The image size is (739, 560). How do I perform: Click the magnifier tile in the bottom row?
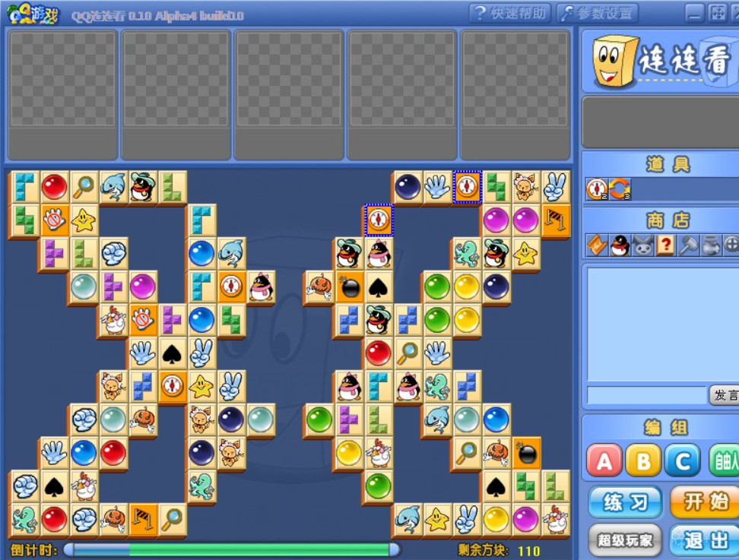coord(172,519)
